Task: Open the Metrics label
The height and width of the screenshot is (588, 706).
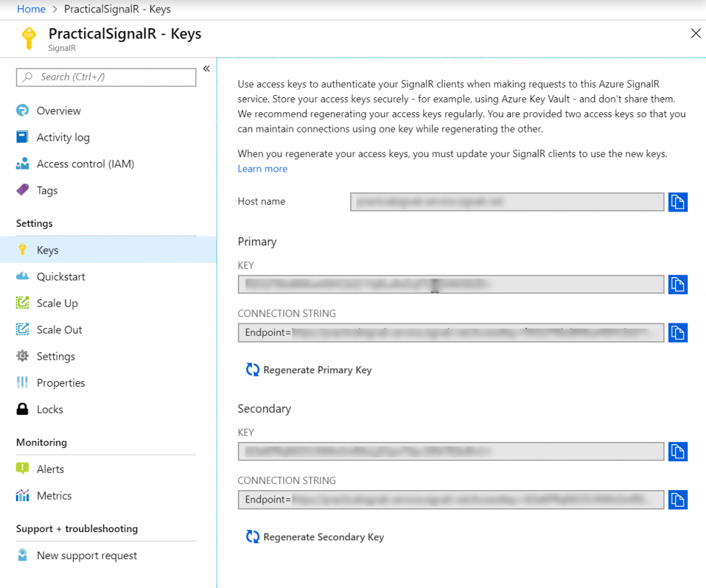Action: pyautogui.click(x=54, y=496)
